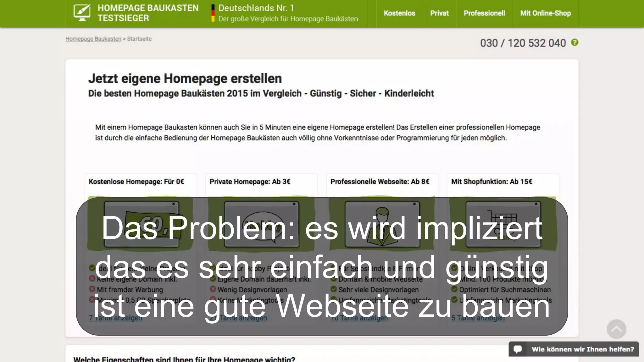Open the Wie können wir Ihnen helfen chat

click(574, 349)
